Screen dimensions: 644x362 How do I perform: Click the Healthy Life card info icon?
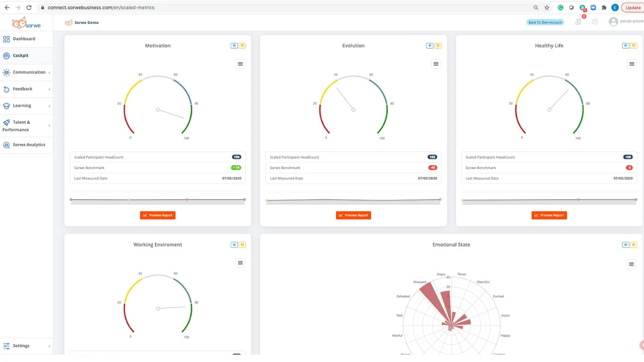626,46
